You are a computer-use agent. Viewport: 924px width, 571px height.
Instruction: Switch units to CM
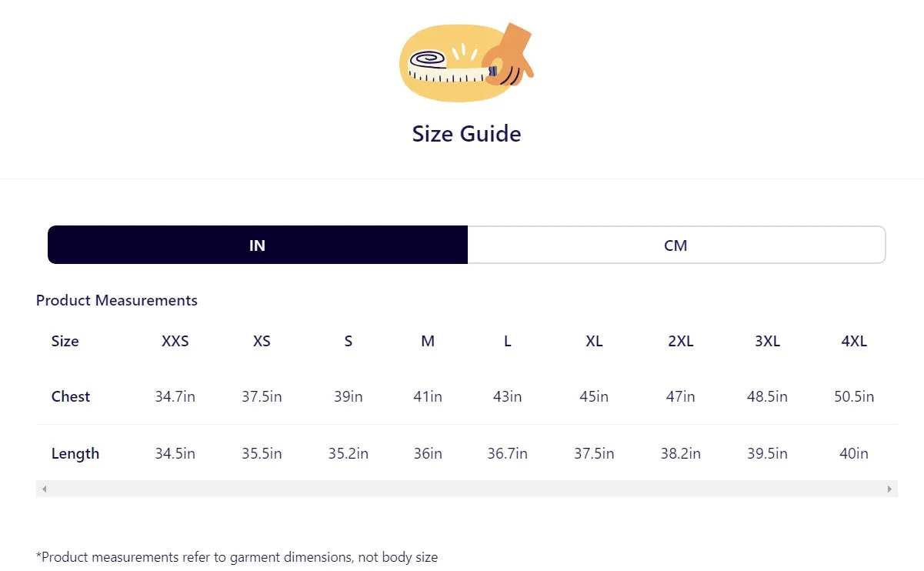(676, 245)
